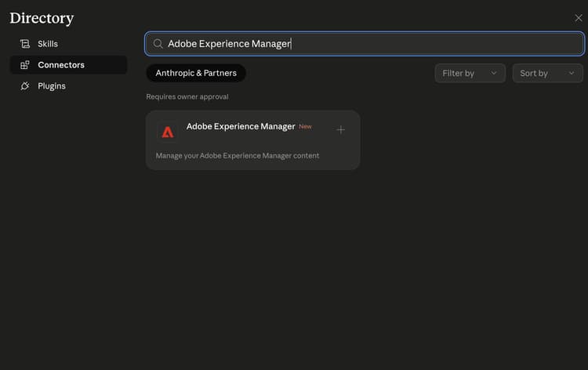Image resolution: width=588 pixels, height=370 pixels.
Task: Open the Plugins section
Action: (x=68, y=86)
